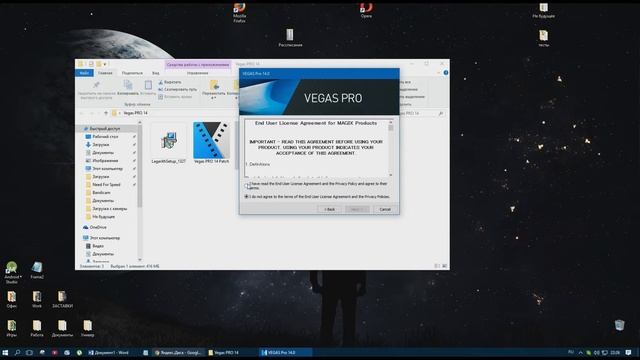Switch to large icons view in status bar
640x360 pixels.
[444, 266]
